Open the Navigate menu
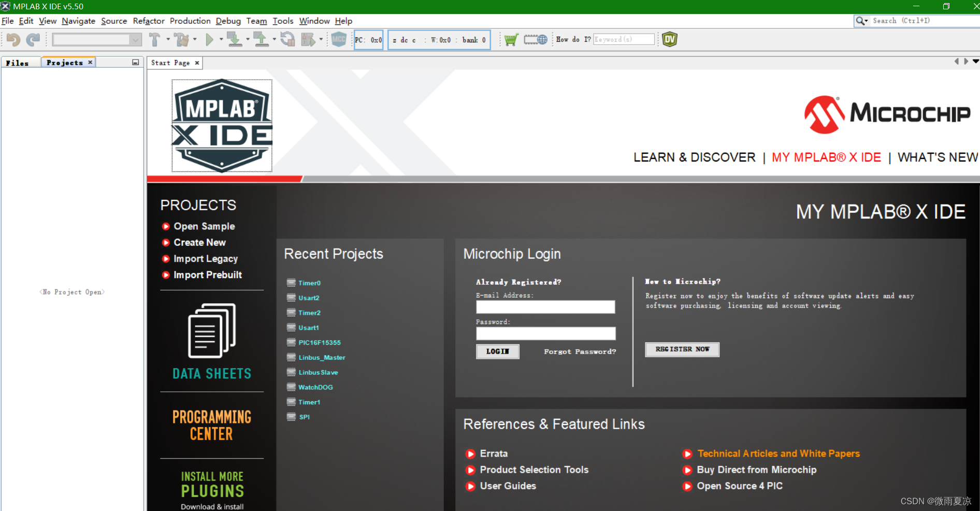 pyautogui.click(x=78, y=21)
